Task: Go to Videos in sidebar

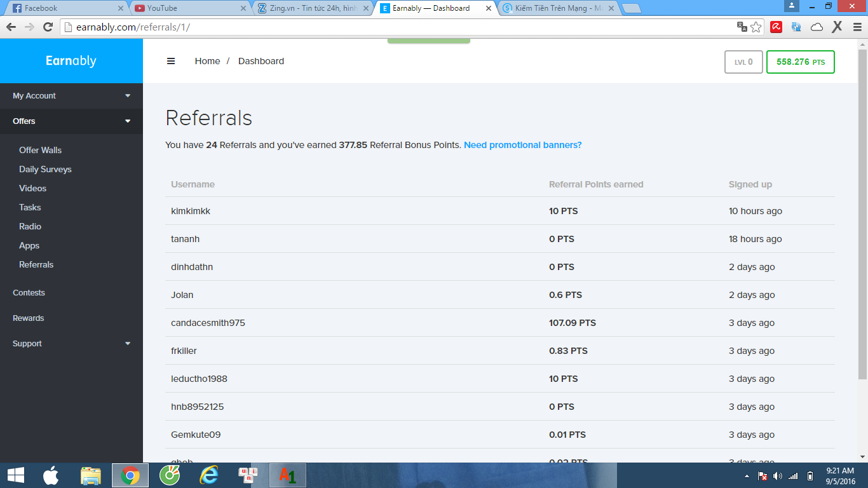Action: click(x=32, y=188)
